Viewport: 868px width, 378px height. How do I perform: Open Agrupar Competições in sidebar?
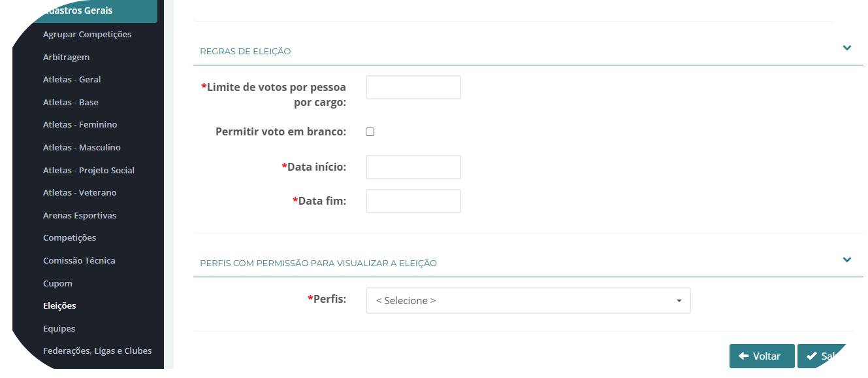[x=87, y=35]
